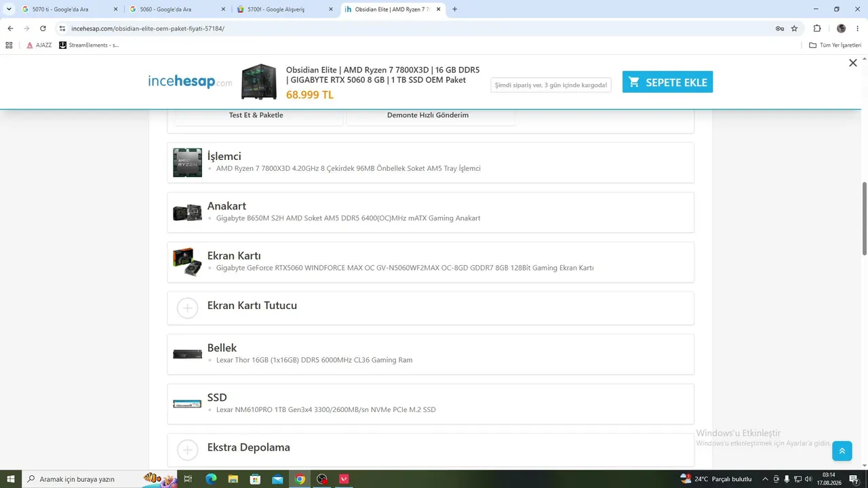Open the Chrome profile avatar
This screenshot has width=868, height=488.
coord(842,28)
